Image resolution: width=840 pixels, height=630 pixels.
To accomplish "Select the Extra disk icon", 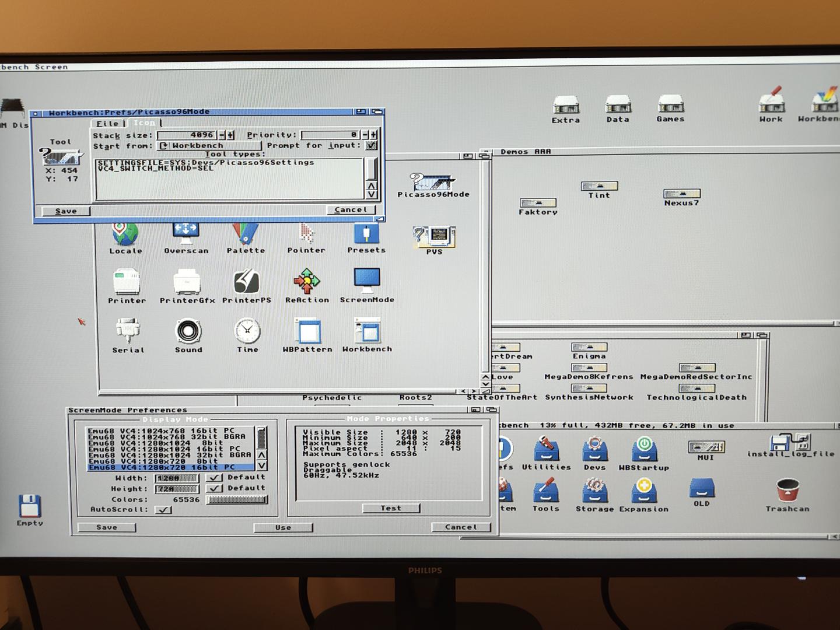I will click(566, 106).
